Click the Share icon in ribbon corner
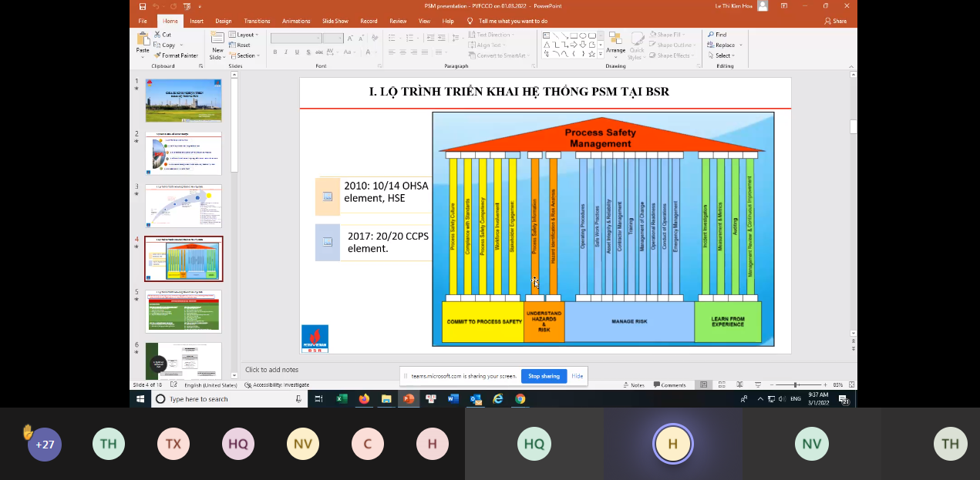This screenshot has height=480, width=980. (827, 21)
